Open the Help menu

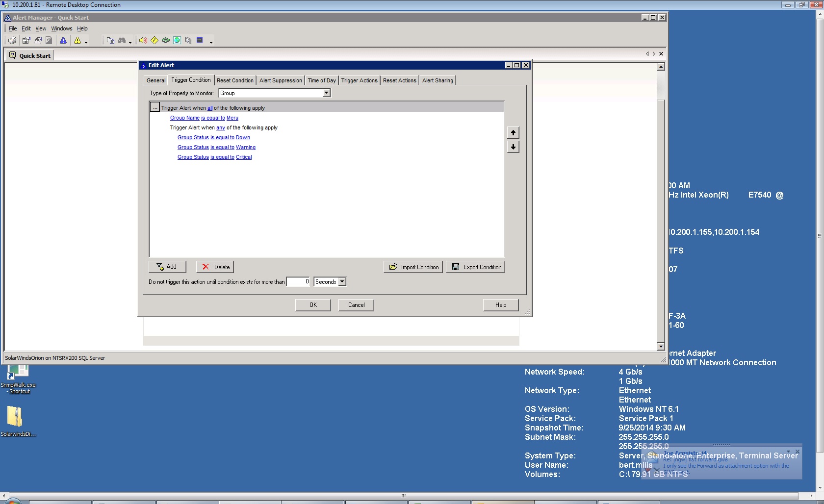click(x=82, y=28)
